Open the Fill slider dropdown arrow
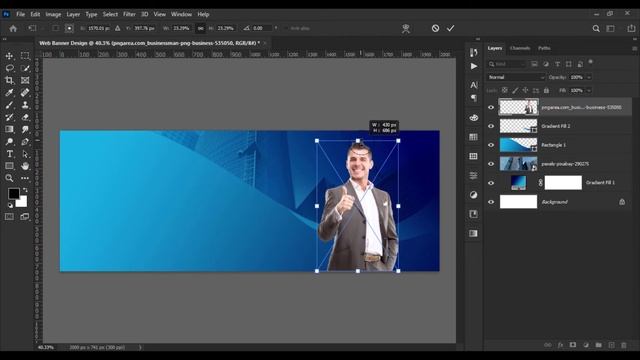 point(589,90)
